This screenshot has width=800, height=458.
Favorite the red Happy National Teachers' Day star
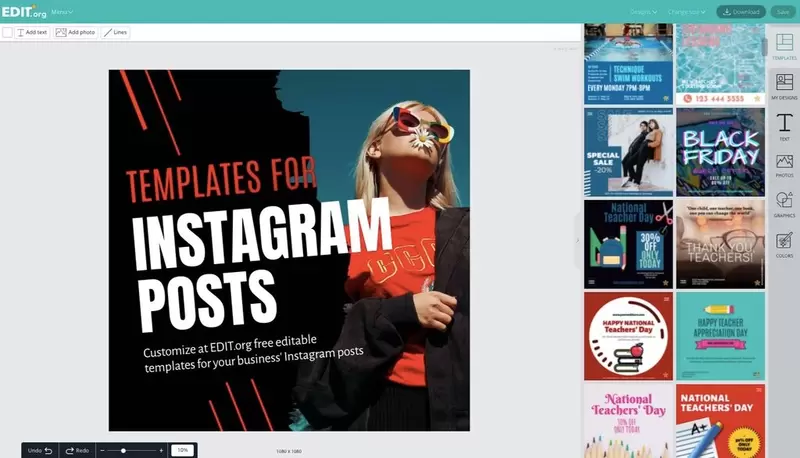click(x=665, y=375)
